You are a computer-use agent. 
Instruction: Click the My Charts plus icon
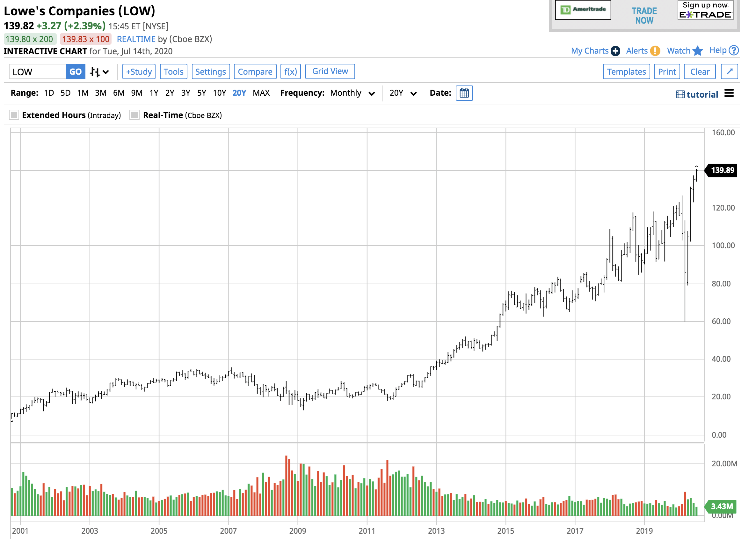pyautogui.click(x=615, y=51)
